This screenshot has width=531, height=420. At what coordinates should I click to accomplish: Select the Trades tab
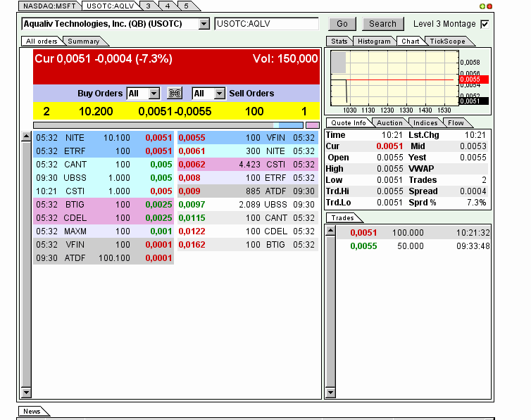pyautogui.click(x=342, y=218)
